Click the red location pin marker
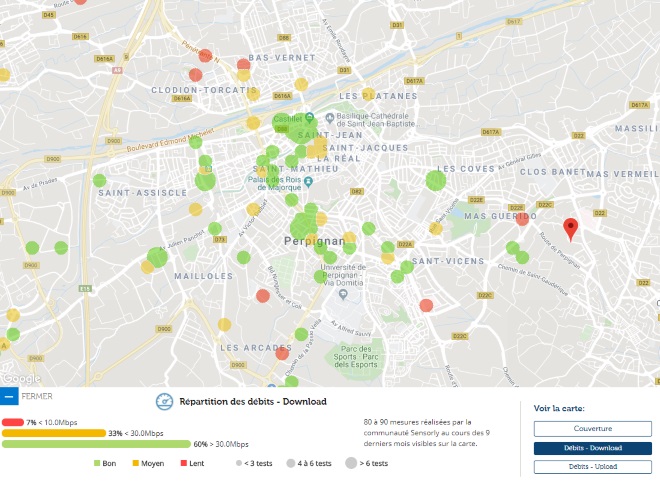Screen dimensions: 660x487 (x=570, y=230)
